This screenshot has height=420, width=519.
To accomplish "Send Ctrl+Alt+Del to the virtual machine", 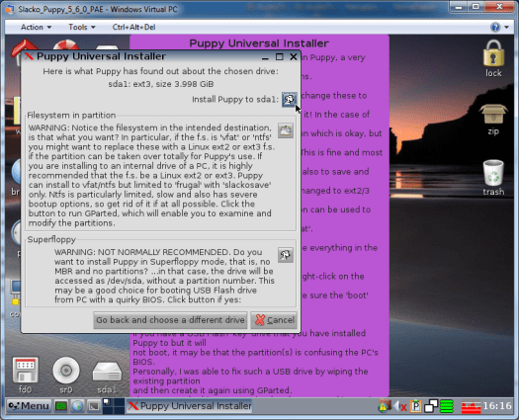I will point(133,27).
